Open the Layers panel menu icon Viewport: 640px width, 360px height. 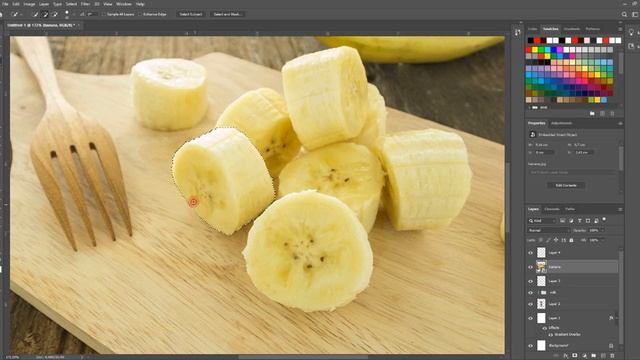[620, 209]
